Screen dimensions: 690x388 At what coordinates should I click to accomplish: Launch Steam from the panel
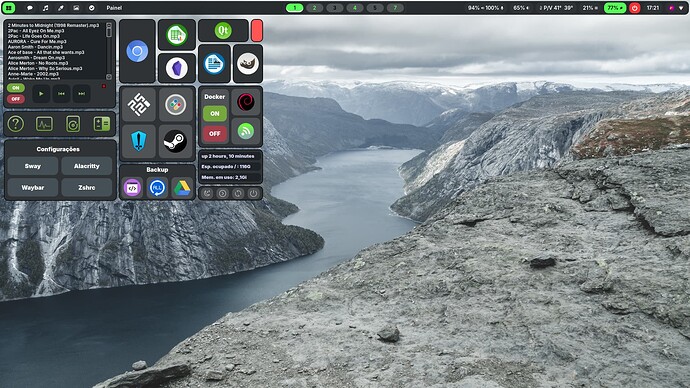[x=176, y=142]
